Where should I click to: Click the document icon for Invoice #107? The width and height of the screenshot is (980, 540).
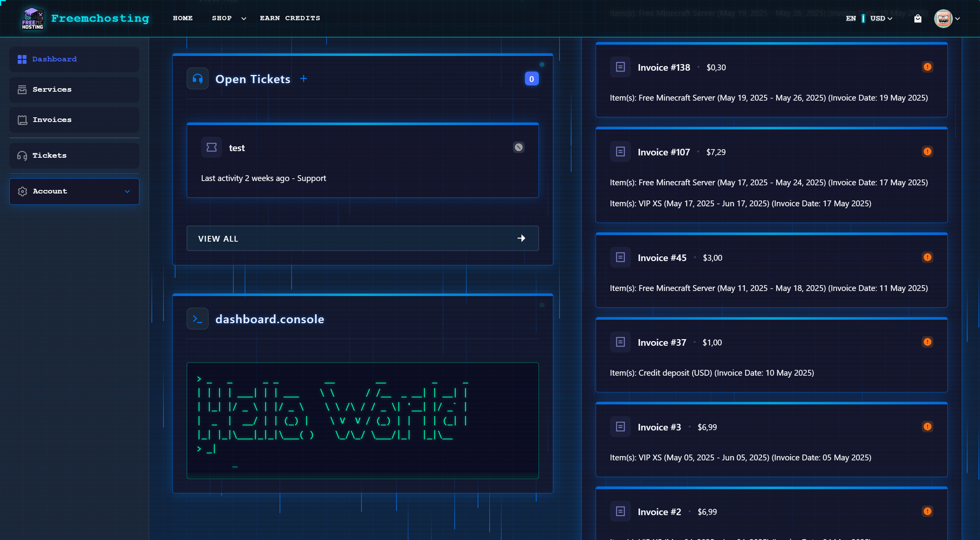point(620,152)
